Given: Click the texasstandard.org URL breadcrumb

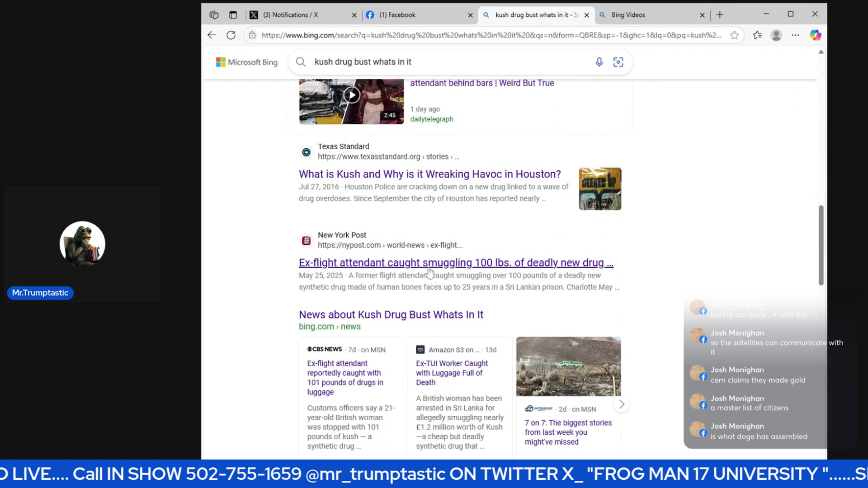Looking at the screenshot, I should tap(388, 157).
